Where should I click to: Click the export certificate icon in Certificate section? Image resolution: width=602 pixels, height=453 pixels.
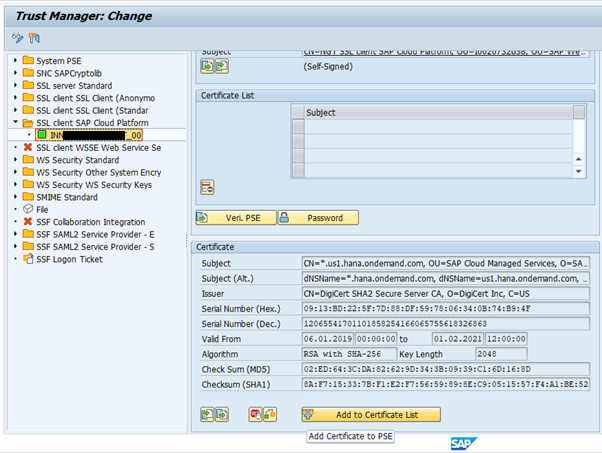point(221,412)
